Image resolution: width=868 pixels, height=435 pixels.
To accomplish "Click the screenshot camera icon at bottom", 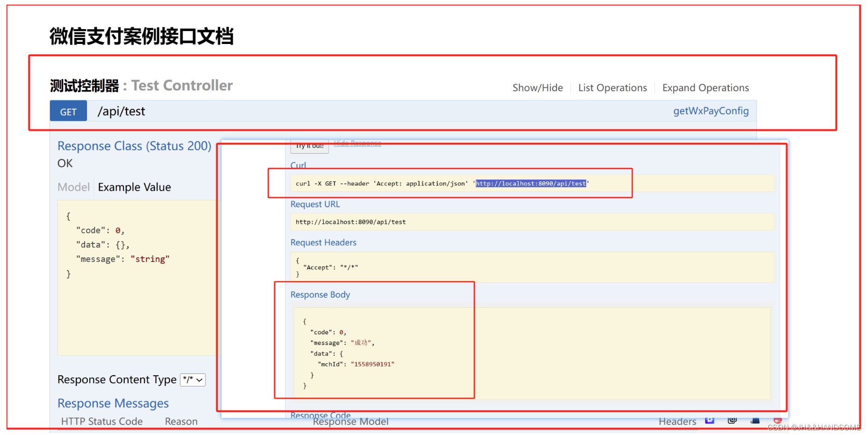I will pos(732,420).
